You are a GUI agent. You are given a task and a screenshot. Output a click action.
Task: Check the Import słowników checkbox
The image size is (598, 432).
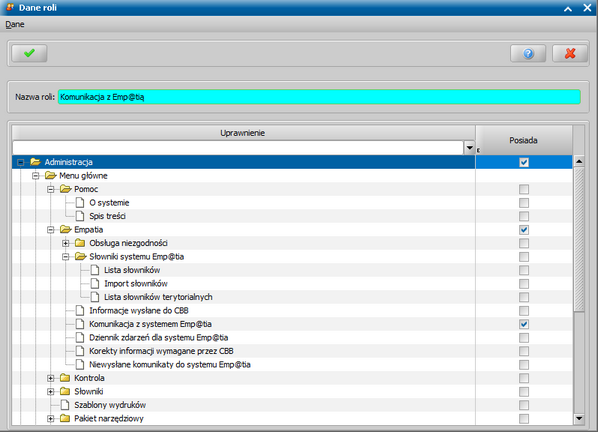coord(524,284)
